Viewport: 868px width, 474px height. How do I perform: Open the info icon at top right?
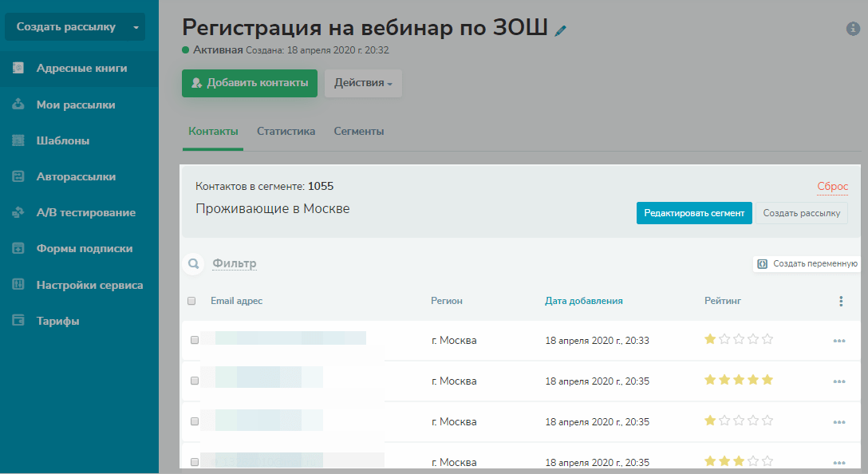853,28
